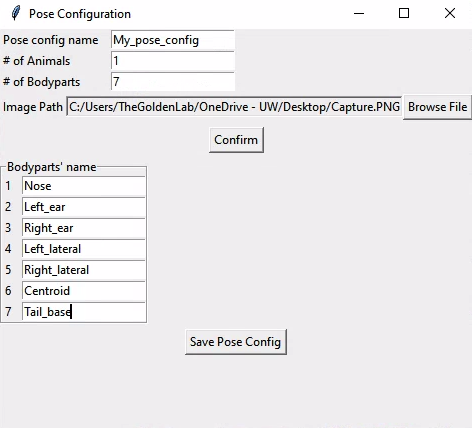Maximize the Pose Configuration window
472x428 pixels.
tap(404, 13)
